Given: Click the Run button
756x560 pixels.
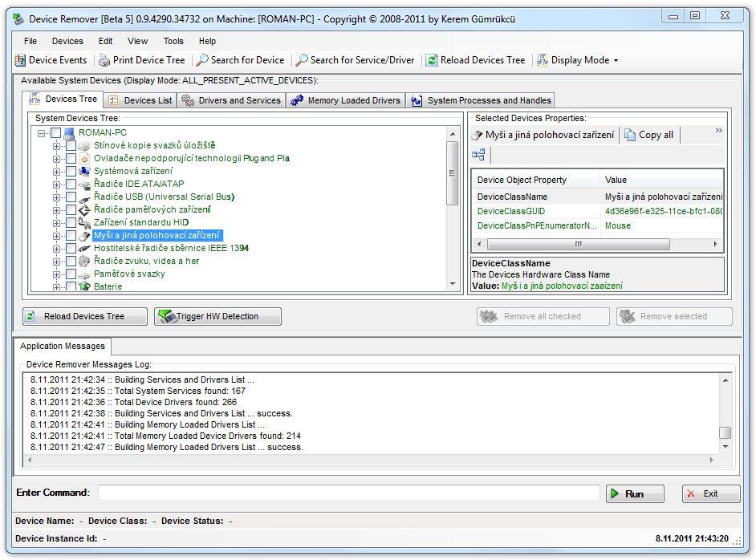Looking at the screenshot, I should tap(635, 494).
